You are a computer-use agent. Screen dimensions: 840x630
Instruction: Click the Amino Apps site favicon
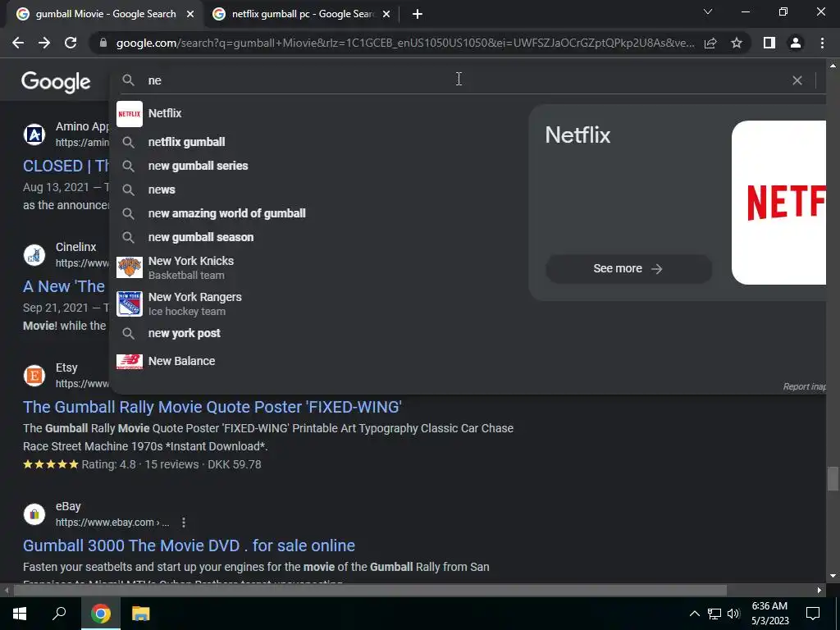click(34, 134)
